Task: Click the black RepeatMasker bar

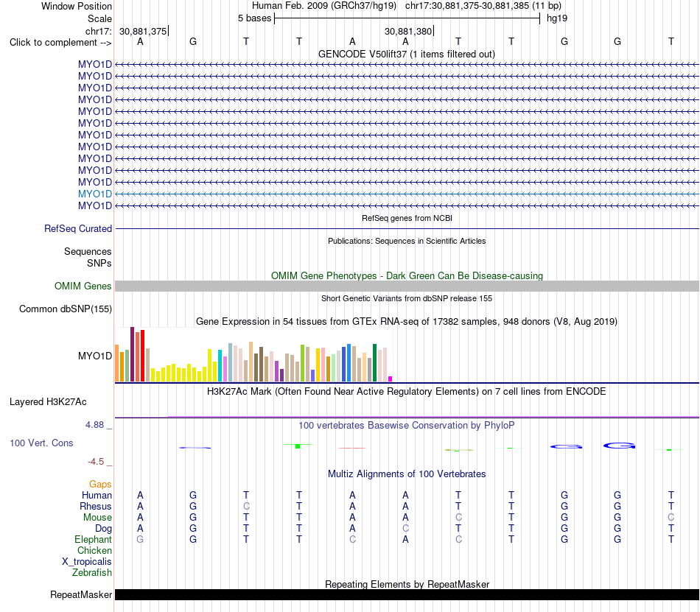Action: click(x=407, y=594)
